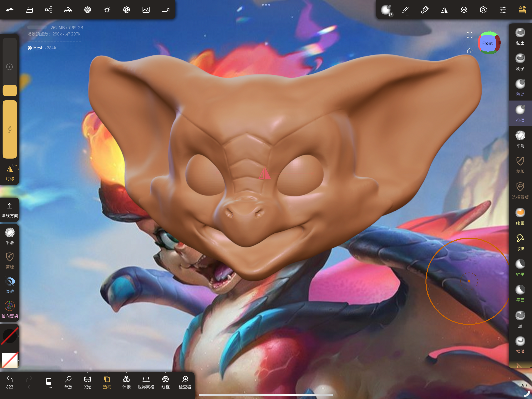Open the white alpha swatch

(x=10, y=360)
